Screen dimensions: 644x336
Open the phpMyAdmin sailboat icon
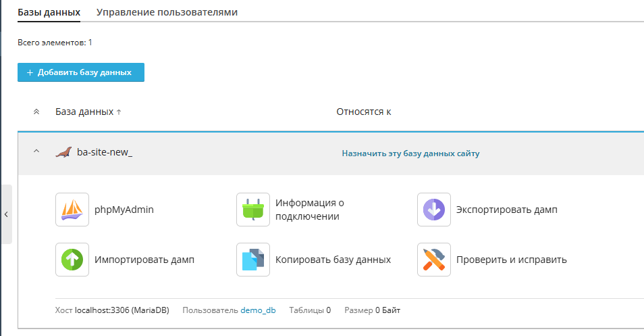tap(72, 210)
